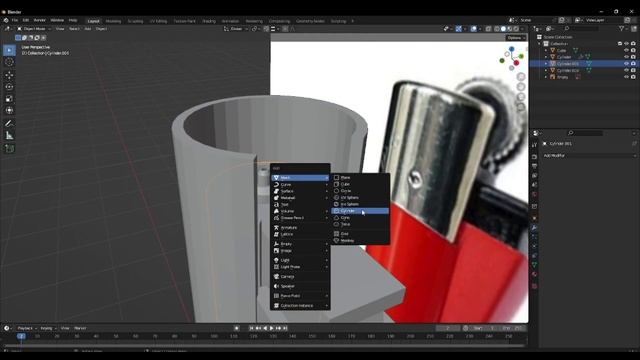Switch to the UV Editing workspace tab
The width and height of the screenshot is (640, 360).
158,21
